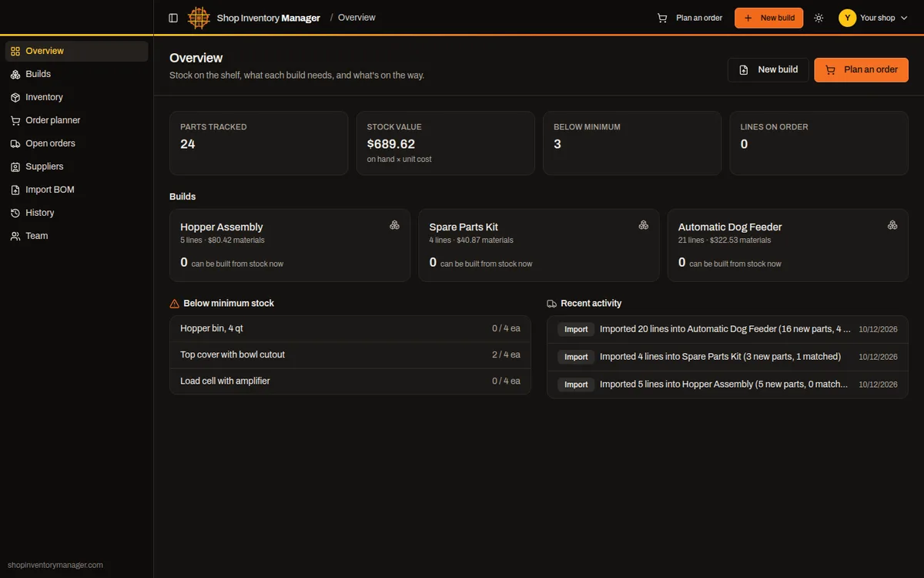Toggle the sidebar panel icon
Screen dimensions: 924x578
tap(173, 18)
